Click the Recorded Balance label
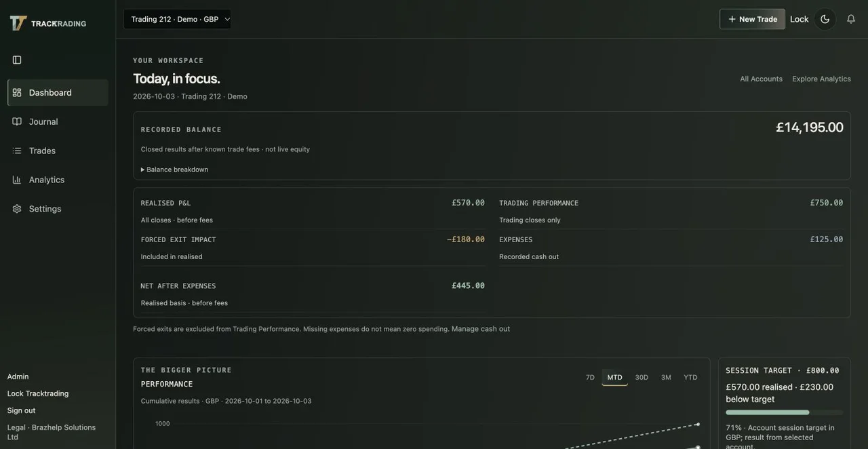This screenshot has height=449, width=868. [181, 130]
